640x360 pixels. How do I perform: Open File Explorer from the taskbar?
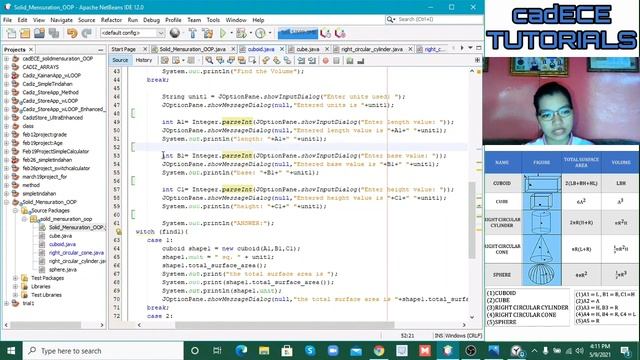(264, 351)
